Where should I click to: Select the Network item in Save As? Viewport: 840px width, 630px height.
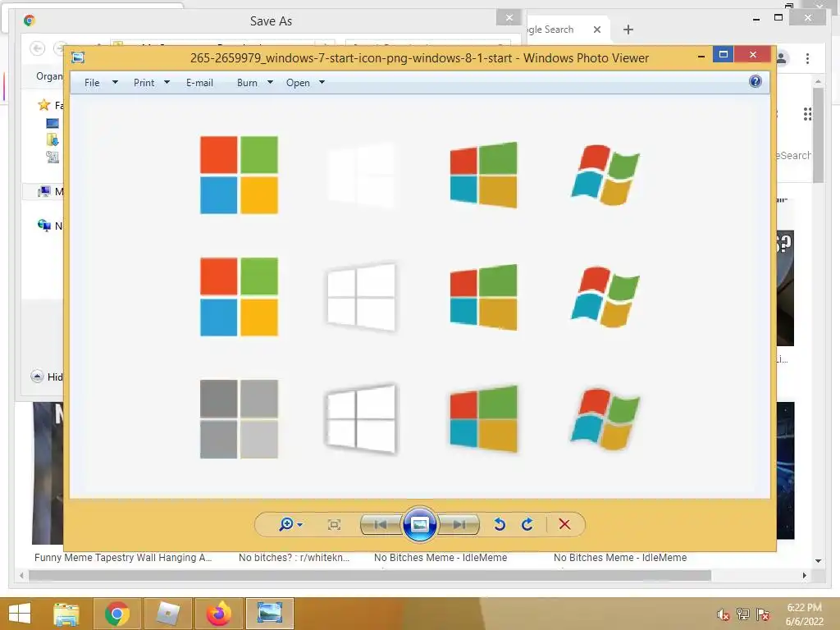(44, 226)
